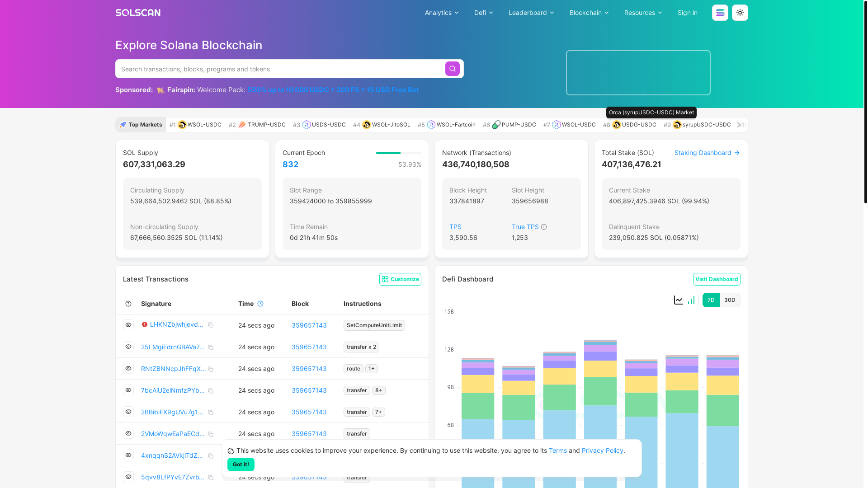Expand the 7+ instructions badge
868x488 pixels.
tap(378, 412)
